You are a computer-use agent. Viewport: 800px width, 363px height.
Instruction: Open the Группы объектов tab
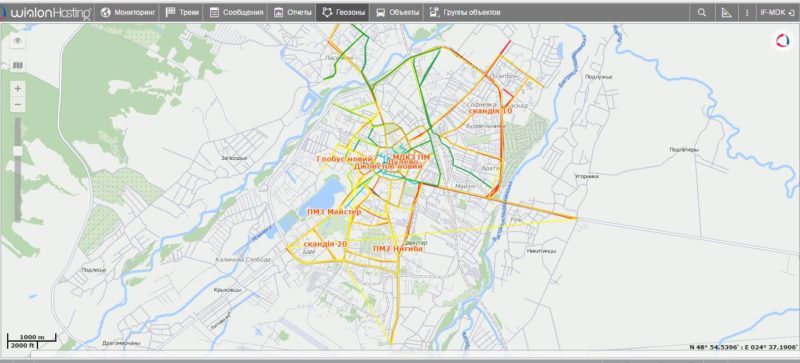[x=464, y=12]
